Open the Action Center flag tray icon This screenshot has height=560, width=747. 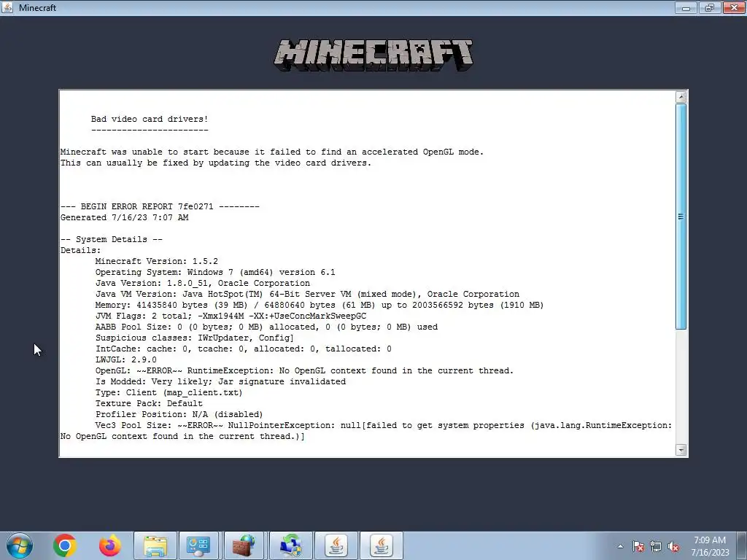(638, 546)
